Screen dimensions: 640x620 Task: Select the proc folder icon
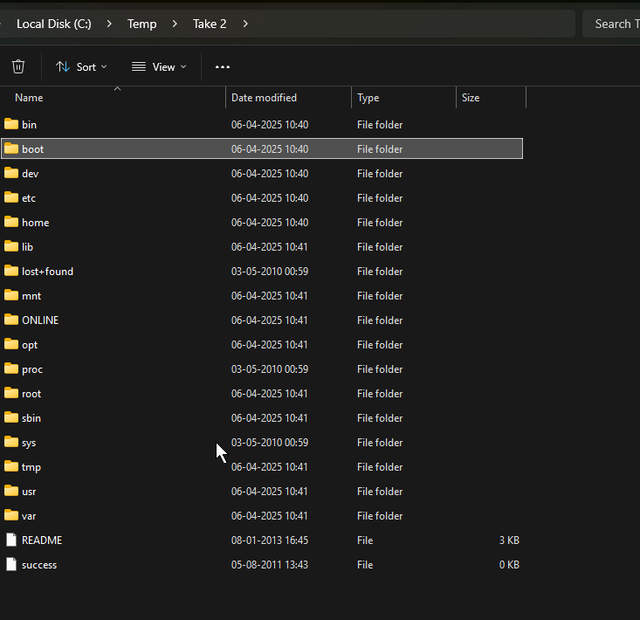(11, 369)
